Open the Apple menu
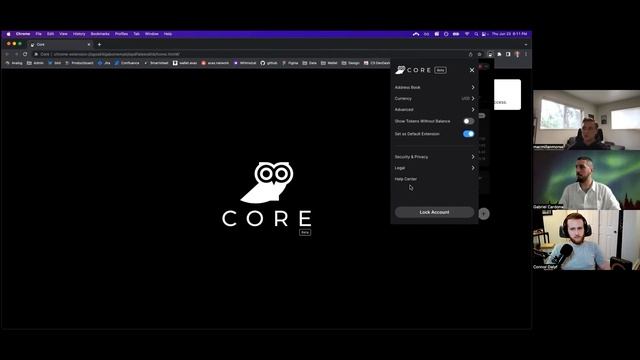The image size is (640, 360). click(x=8, y=34)
